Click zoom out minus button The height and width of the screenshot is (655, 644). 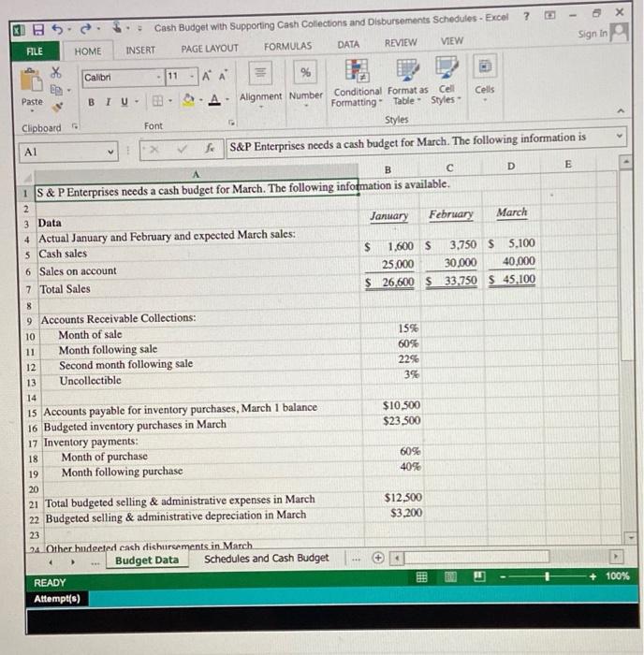coord(504,577)
